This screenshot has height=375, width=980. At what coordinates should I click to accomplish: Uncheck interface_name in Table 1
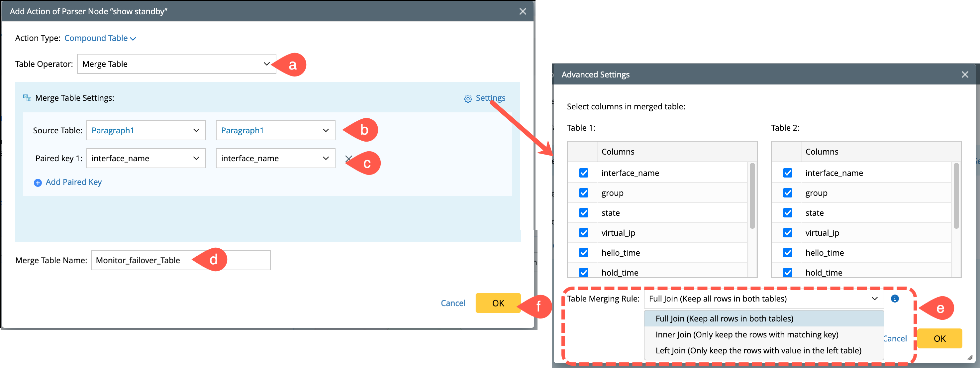[x=583, y=173]
